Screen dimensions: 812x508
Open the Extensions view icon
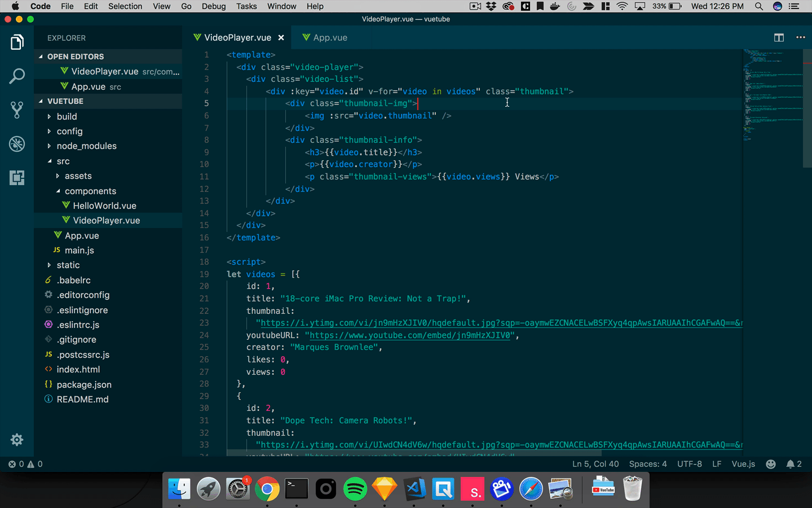tap(17, 178)
